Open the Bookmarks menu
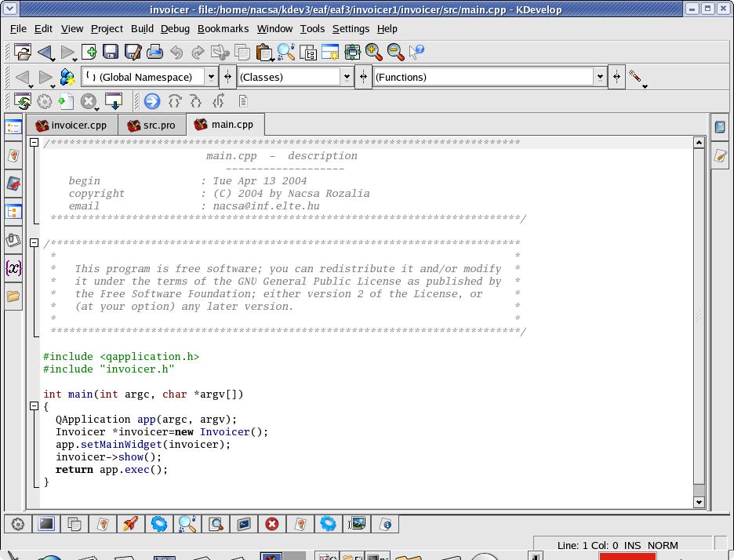 (223, 28)
